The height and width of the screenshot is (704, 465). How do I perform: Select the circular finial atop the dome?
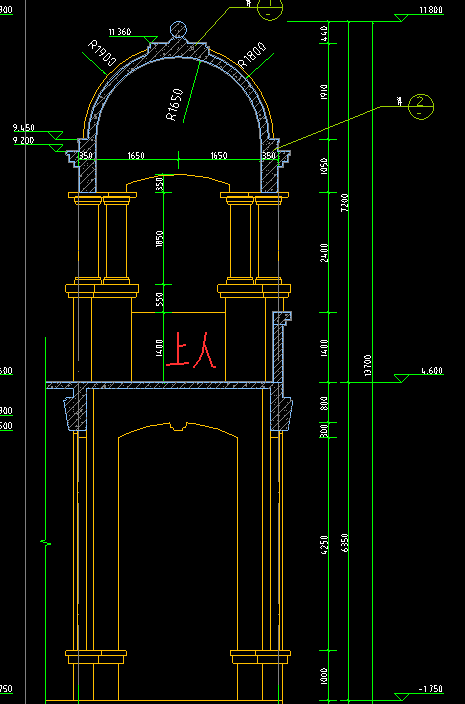178,30
